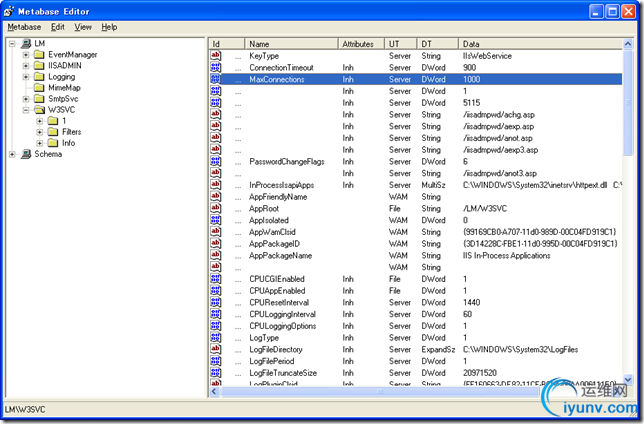Click the string icon for InProcessIsapiApps
This screenshot has width=644, height=424.
point(216,185)
